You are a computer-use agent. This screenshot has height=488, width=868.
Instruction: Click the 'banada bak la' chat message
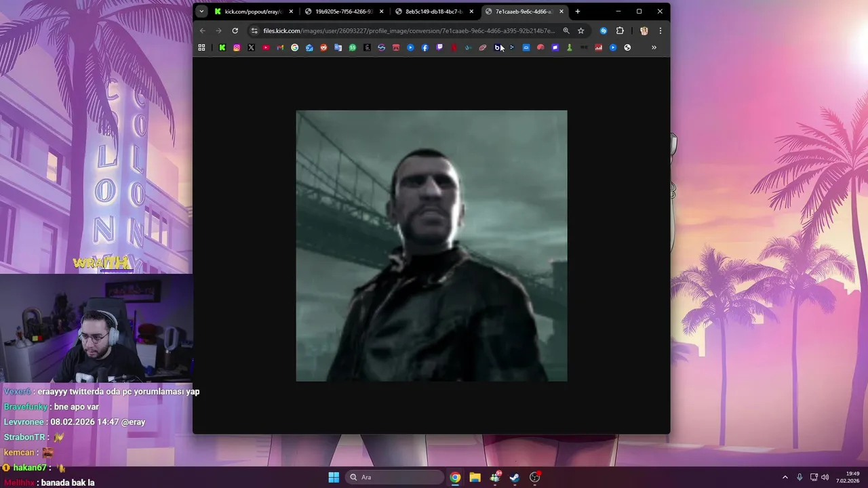click(x=67, y=483)
